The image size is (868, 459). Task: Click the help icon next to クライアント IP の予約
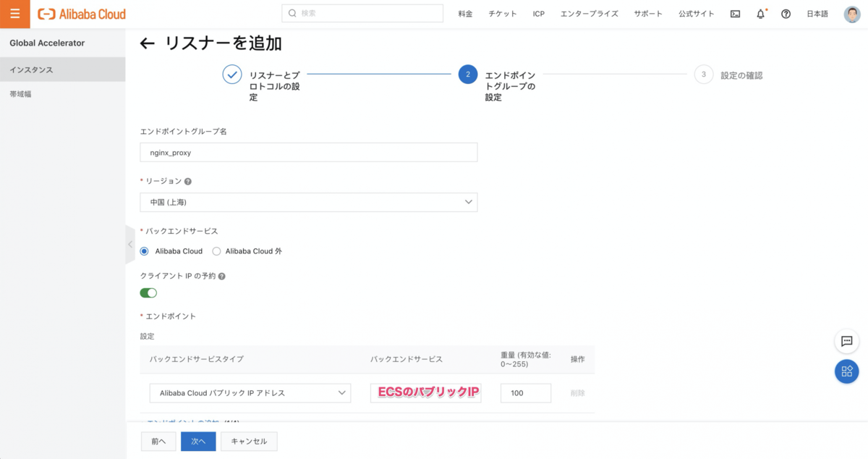[222, 277]
